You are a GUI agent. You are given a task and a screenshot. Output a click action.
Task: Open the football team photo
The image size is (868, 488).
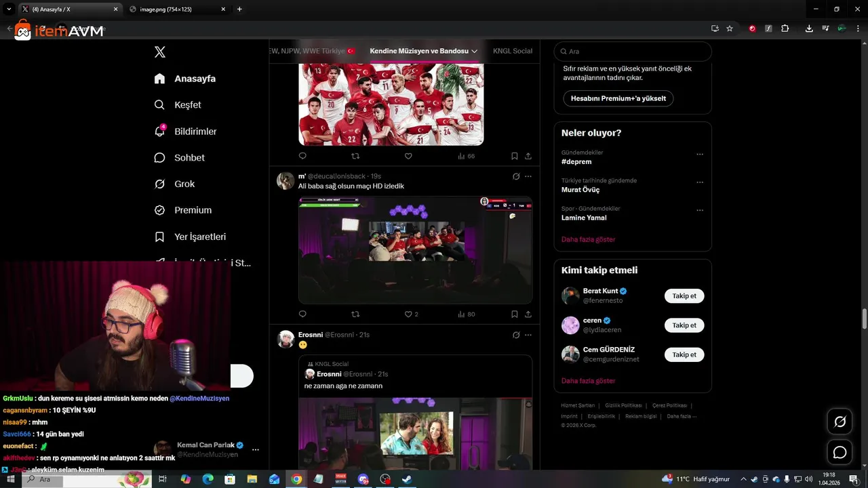391,104
